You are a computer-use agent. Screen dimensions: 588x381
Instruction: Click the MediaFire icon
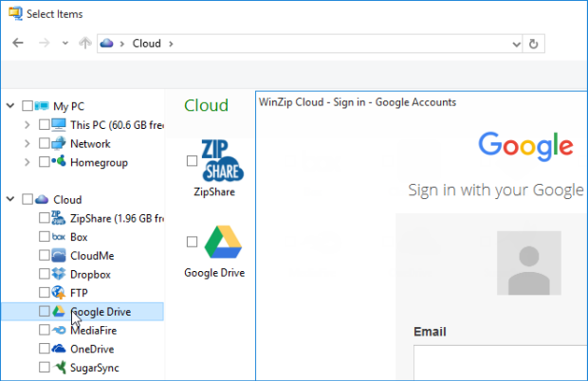tap(59, 330)
